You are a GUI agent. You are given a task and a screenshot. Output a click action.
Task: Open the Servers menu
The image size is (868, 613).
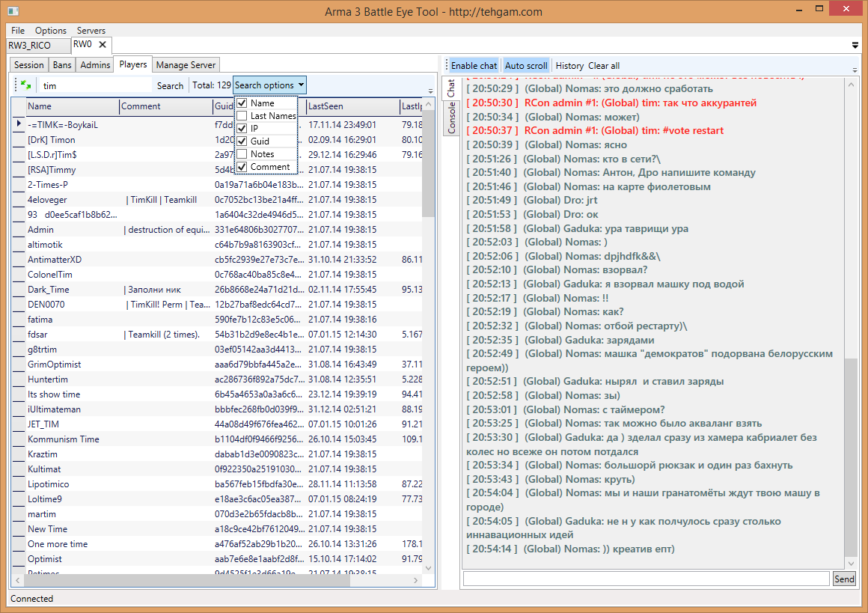[x=91, y=31]
